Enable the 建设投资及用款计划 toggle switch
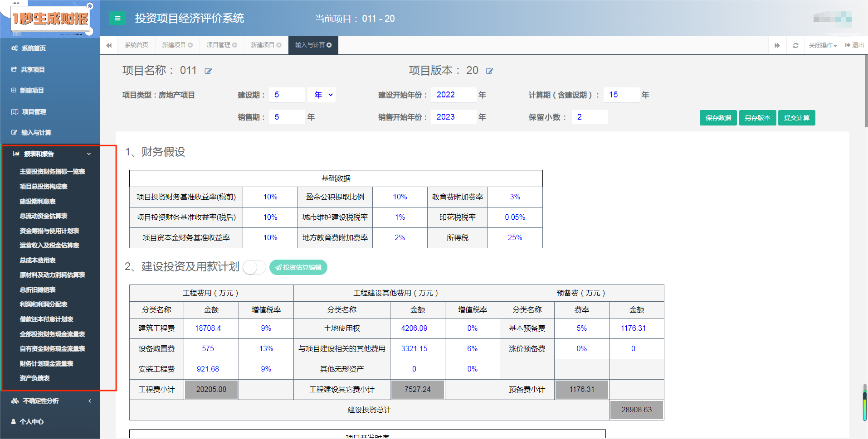Screen dimensions: 868x439 (x=254, y=268)
